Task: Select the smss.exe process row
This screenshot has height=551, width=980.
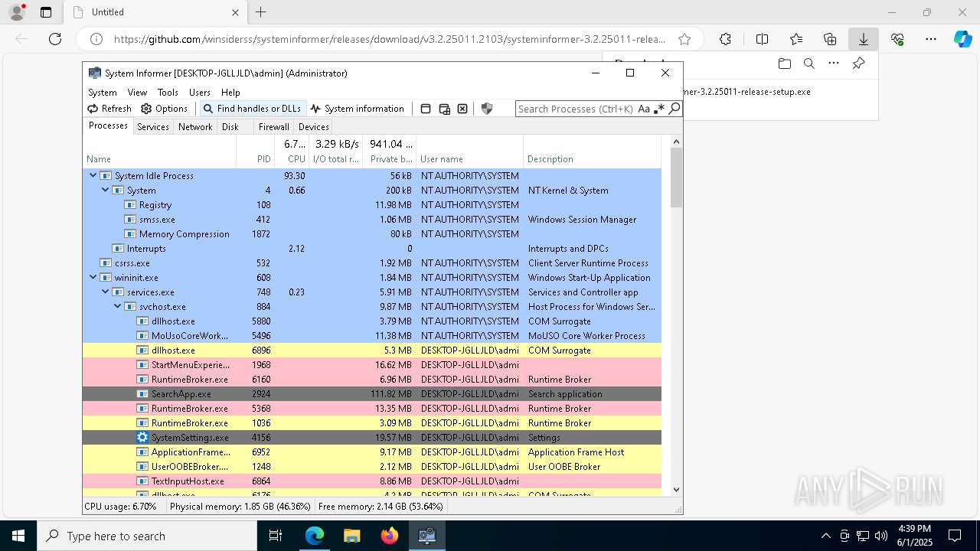Action: coord(372,220)
